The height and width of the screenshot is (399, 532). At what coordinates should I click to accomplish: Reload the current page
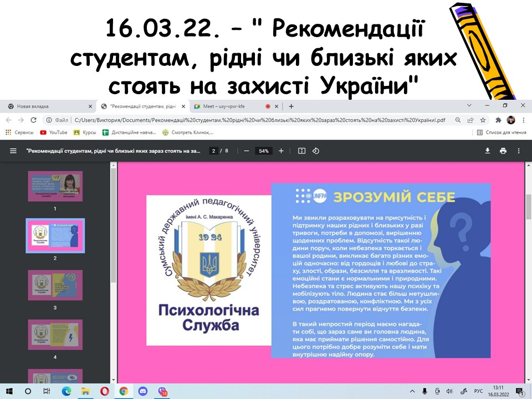point(33,120)
